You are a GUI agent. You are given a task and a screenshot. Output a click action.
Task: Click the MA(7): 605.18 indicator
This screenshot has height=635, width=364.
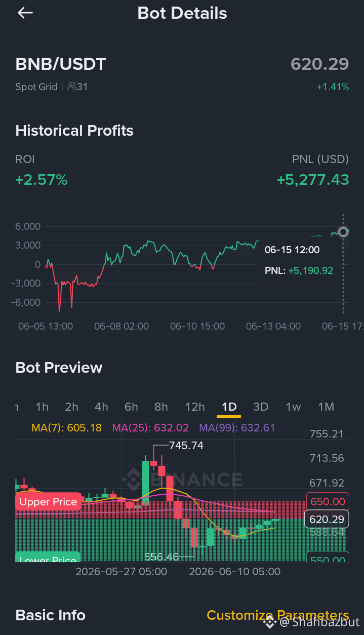click(x=67, y=428)
